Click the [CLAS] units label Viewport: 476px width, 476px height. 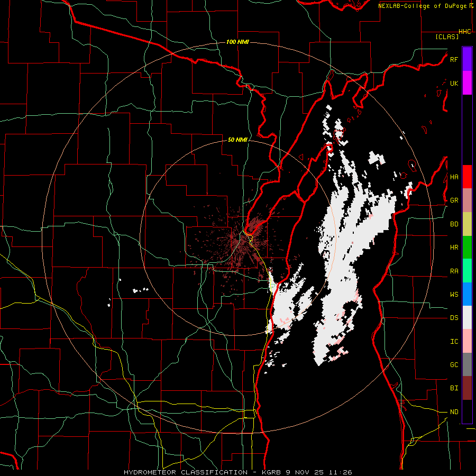click(x=447, y=36)
